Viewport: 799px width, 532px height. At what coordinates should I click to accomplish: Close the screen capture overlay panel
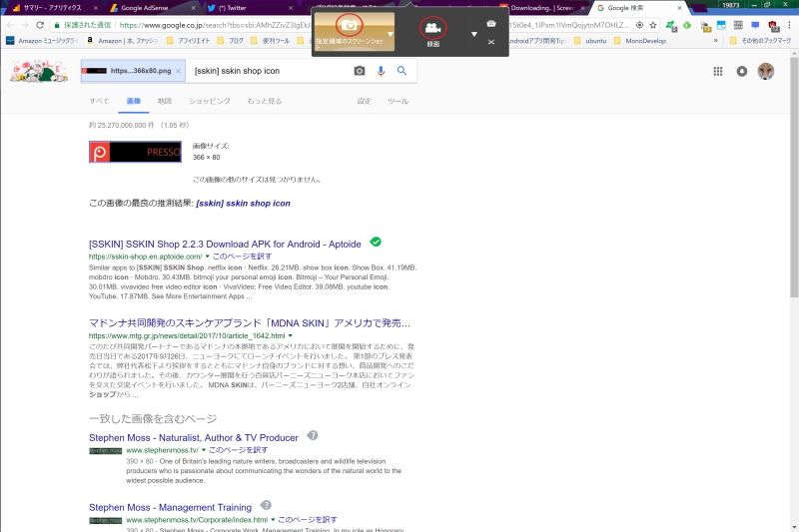pyautogui.click(x=491, y=42)
